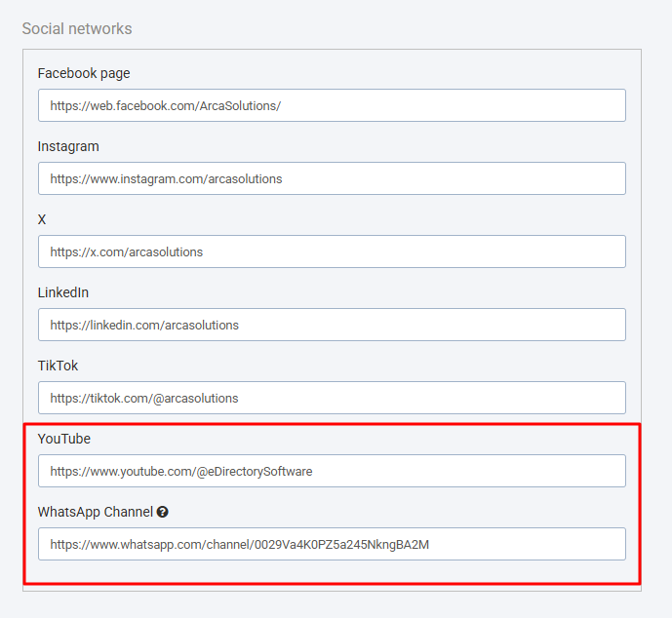672x618 pixels.
Task: Select the Instagram field label
Action: click(68, 146)
